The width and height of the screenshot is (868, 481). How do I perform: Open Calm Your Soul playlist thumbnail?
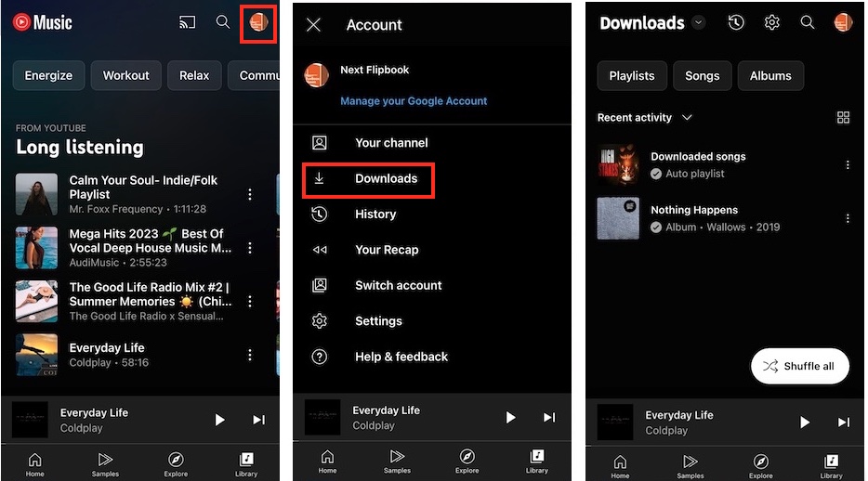point(36,194)
